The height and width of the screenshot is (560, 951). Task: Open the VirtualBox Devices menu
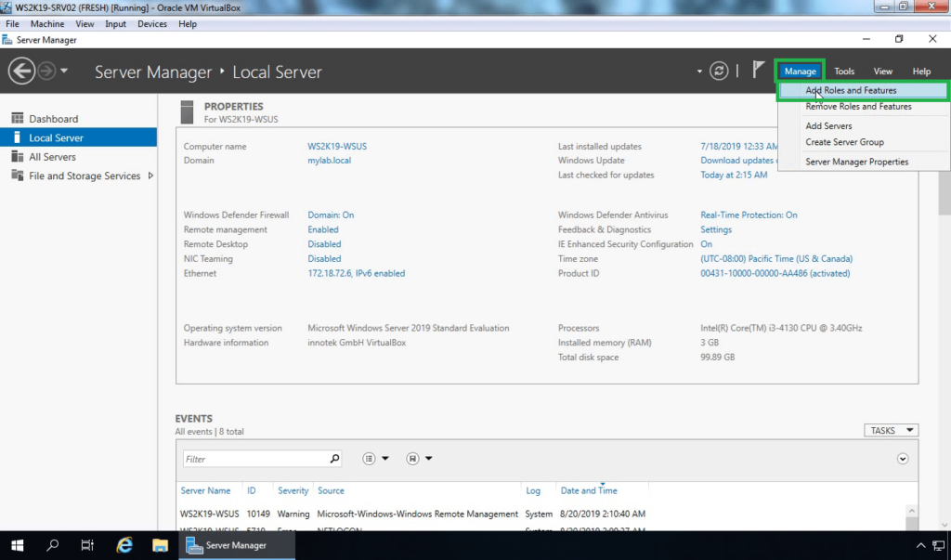click(x=152, y=24)
